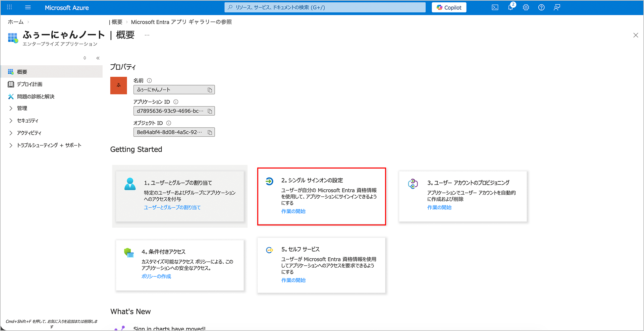Select 問題の診断と解決 in the sidebar
Viewport: 644px width, 331px height.
tap(36, 96)
